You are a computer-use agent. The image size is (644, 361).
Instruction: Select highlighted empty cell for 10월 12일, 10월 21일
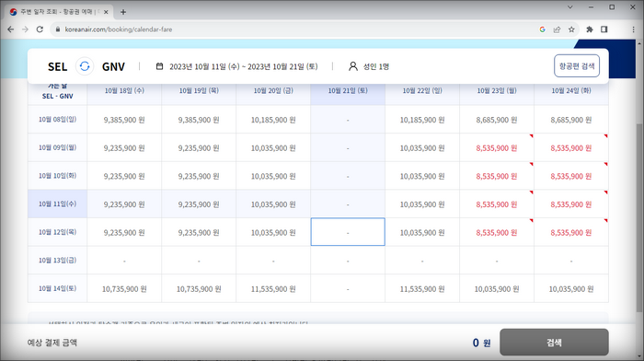[x=348, y=232]
